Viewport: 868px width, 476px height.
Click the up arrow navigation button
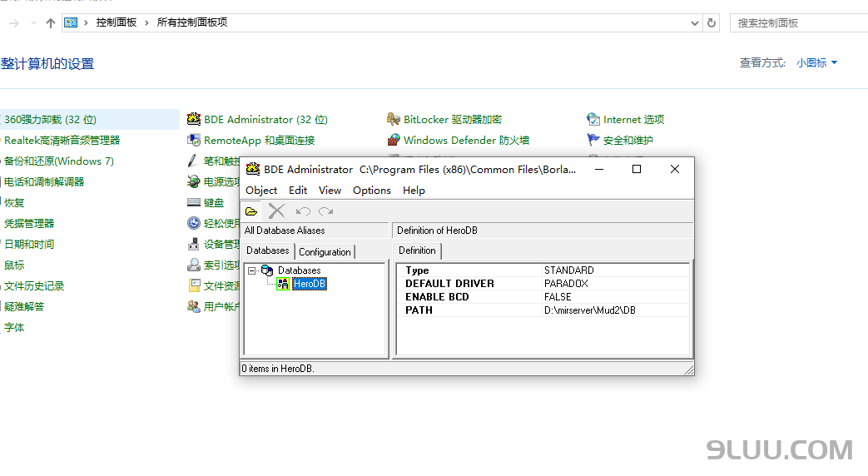pyautogui.click(x=51, y=23)
